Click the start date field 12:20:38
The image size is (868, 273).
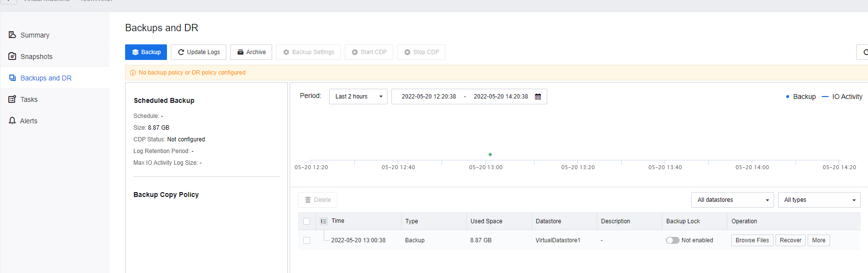coord(428,97)
